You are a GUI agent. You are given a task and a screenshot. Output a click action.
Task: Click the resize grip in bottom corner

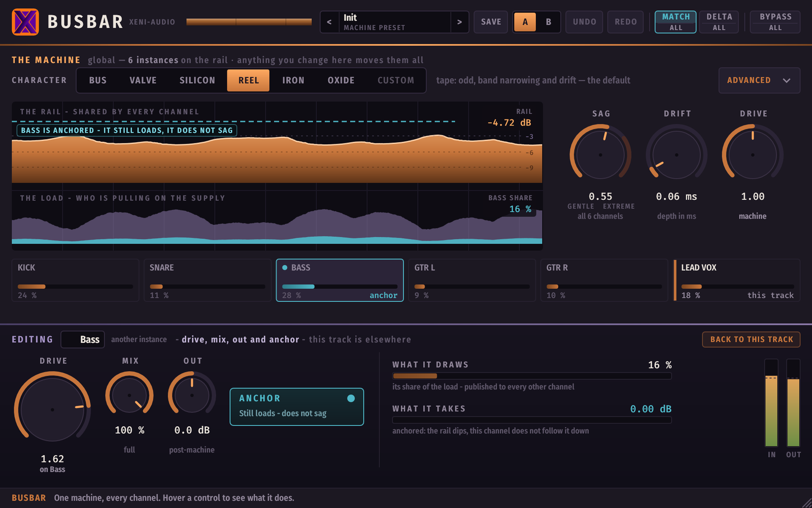click(x=806, y=502)
